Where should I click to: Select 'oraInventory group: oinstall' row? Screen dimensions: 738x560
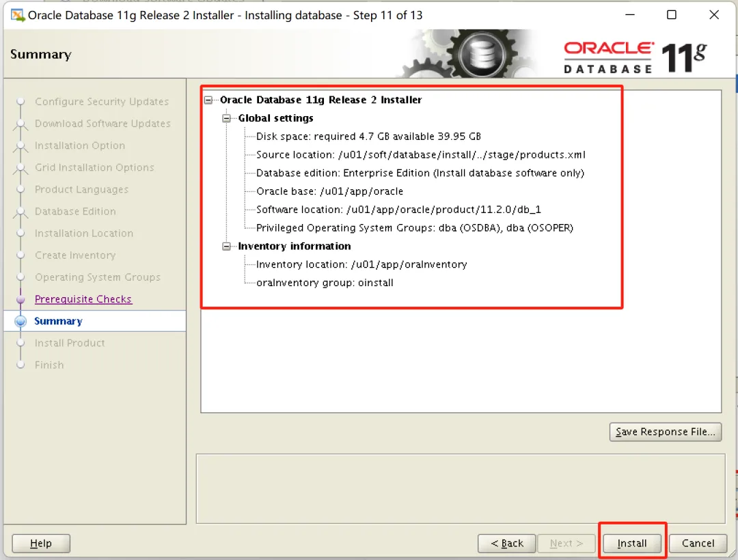click(x=325, y=283)
